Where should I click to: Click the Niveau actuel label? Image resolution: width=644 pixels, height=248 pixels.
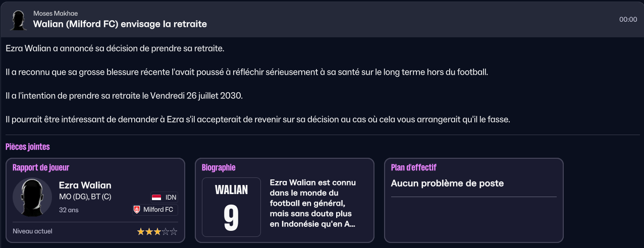[x=32, y=231]
